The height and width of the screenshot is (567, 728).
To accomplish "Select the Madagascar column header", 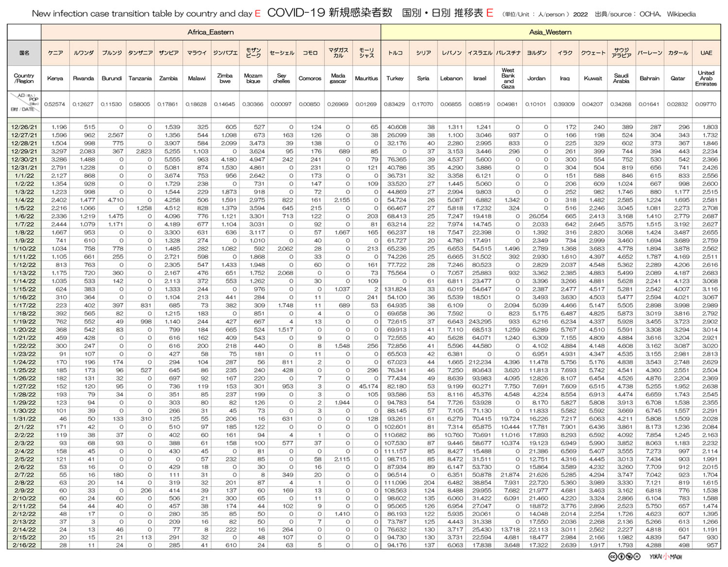I will coord(338,78).
